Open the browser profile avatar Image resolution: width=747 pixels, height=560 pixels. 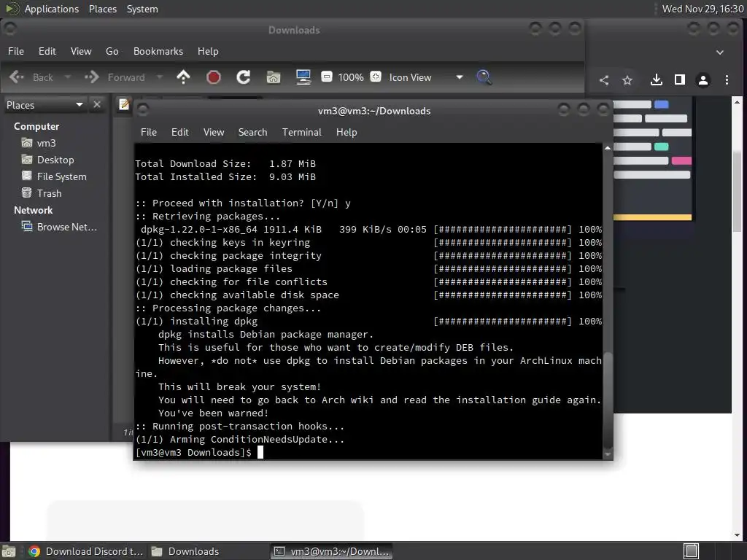pyautogui.click(x=703, y=80)
